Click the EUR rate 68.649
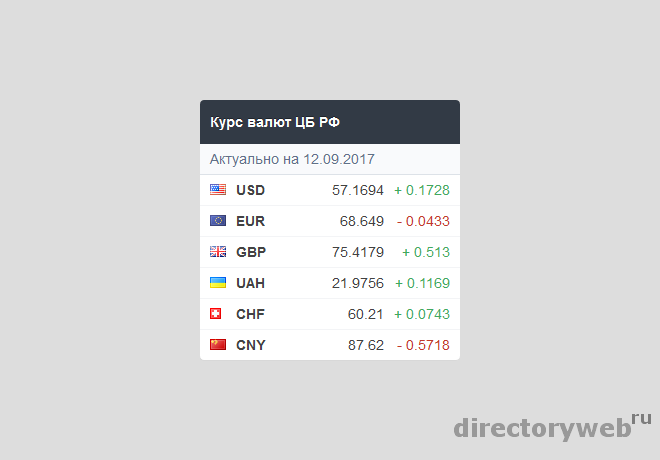The width and height of the screenshot is (660, 460). (362, 221)
